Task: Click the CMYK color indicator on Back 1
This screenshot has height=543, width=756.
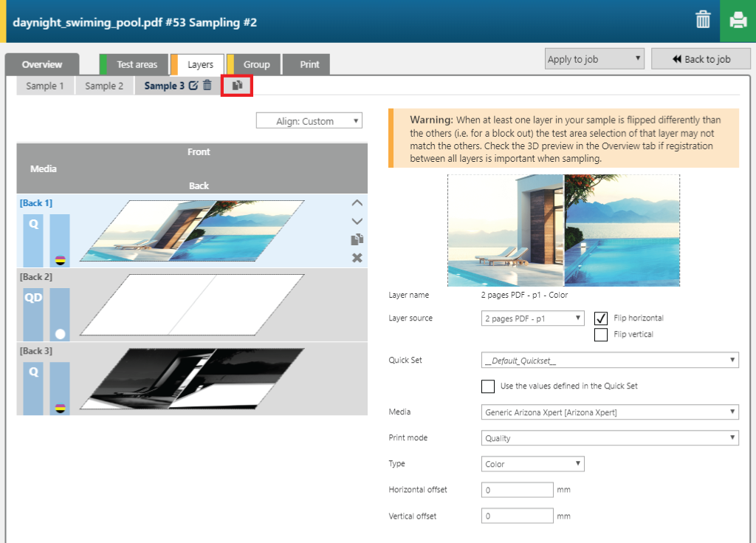Action: click(x=60, y=261)
